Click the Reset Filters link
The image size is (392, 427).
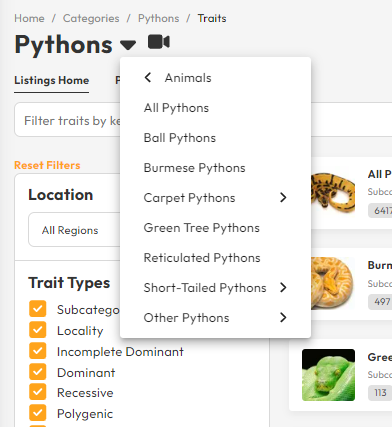point(47,165)
